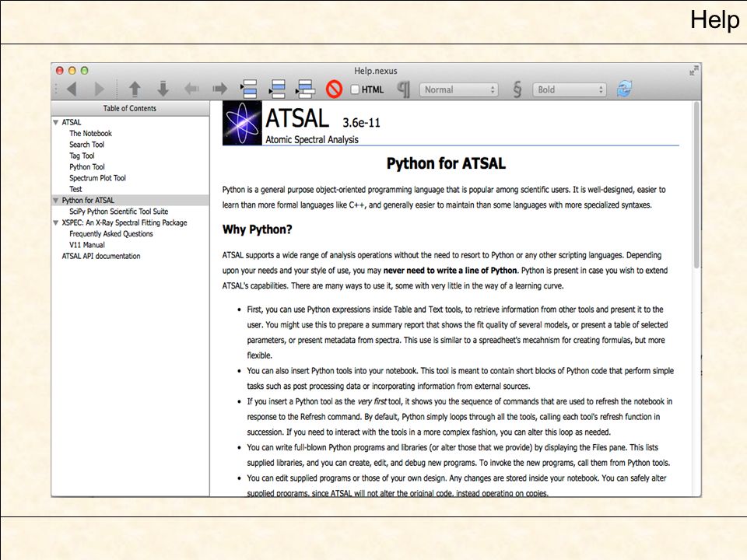This screenshot has height=560, width=747.
Task: Click the Atomic Spectral Analysis subtitle
Action: 312,139
